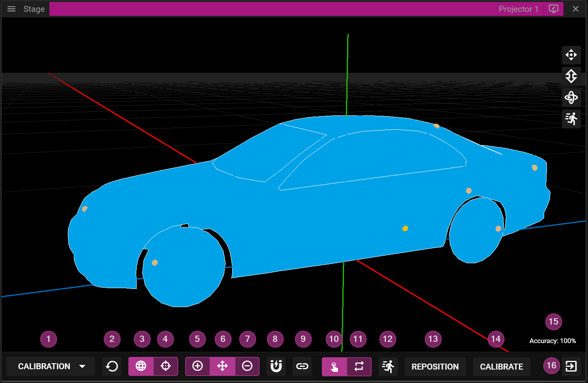Toggle the magnet snapping button
This screenshot has width=588, height=383.
[276, 366]
